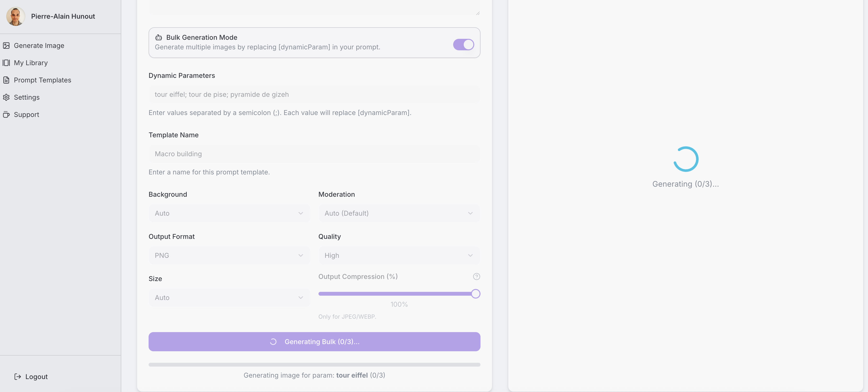Click the My Library book icon
The height and width of the screenshot is (392, 868).
pyautogui.click(x=6, y=63)
